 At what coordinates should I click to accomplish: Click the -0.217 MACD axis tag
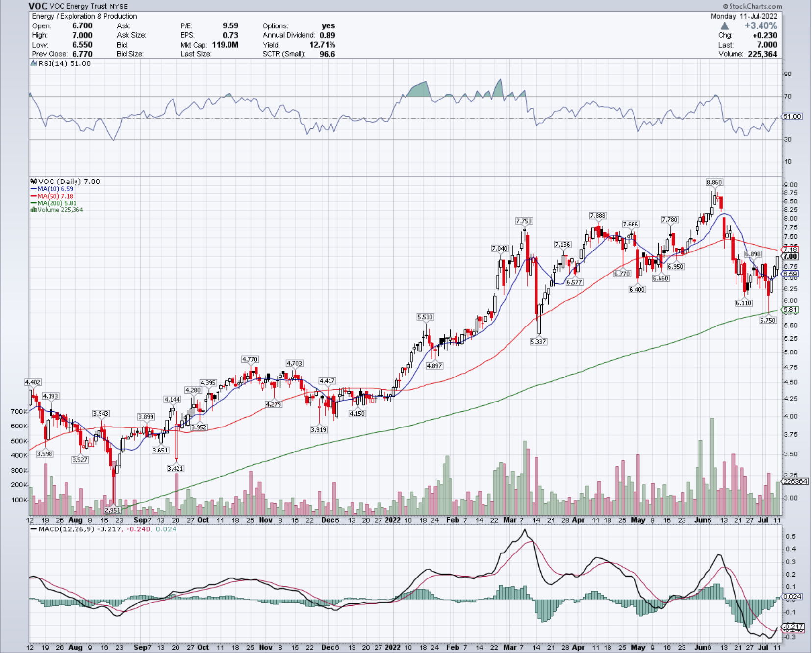(793, 627)
